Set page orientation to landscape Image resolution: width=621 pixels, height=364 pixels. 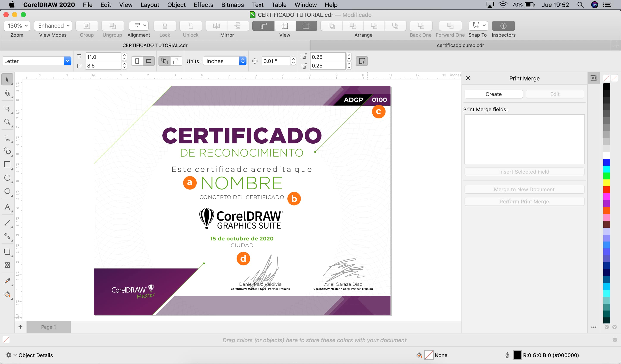[149, 61]
